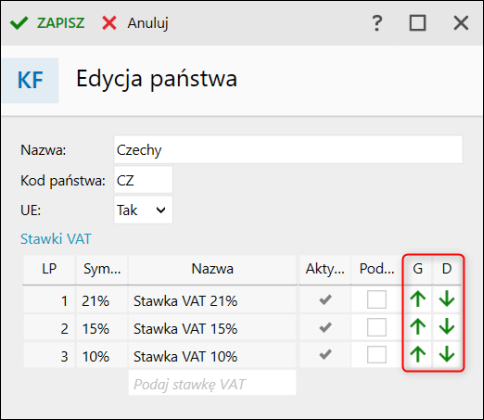The height and width of the screenshot is (420, 484).
Task: Toggle the active checkmark for 15% rate
Action: coord(325,328)
